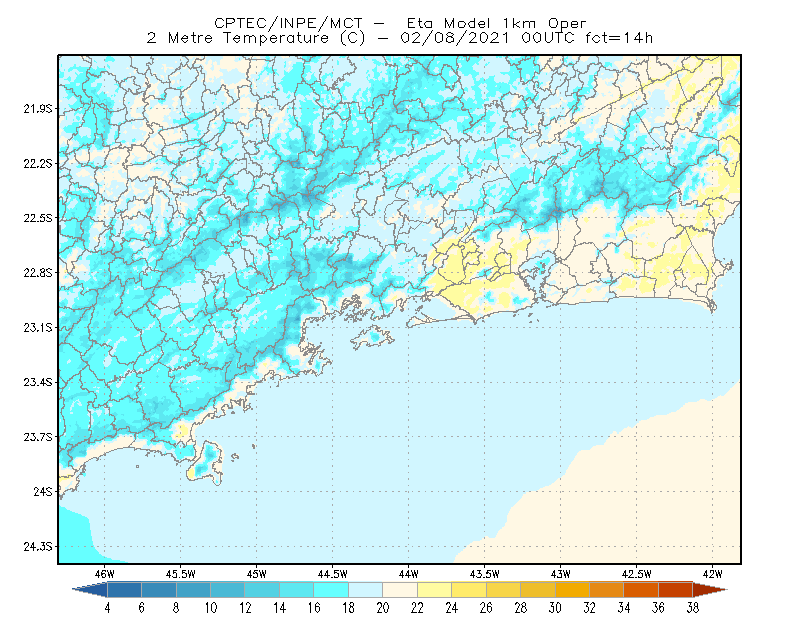Click the colorbar value label 18
The width and height of the screenshot is (800, 618).
[x=348, y=608]
